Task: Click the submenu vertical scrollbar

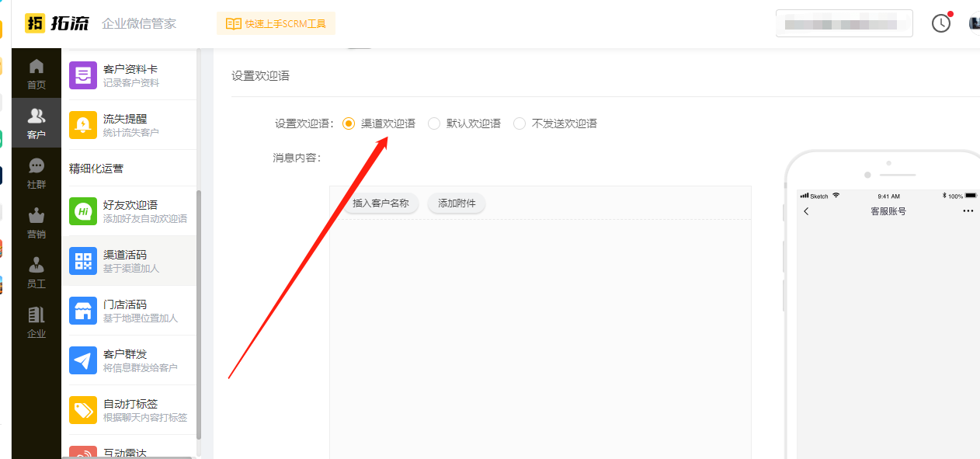Action: [x=198, y=315]
